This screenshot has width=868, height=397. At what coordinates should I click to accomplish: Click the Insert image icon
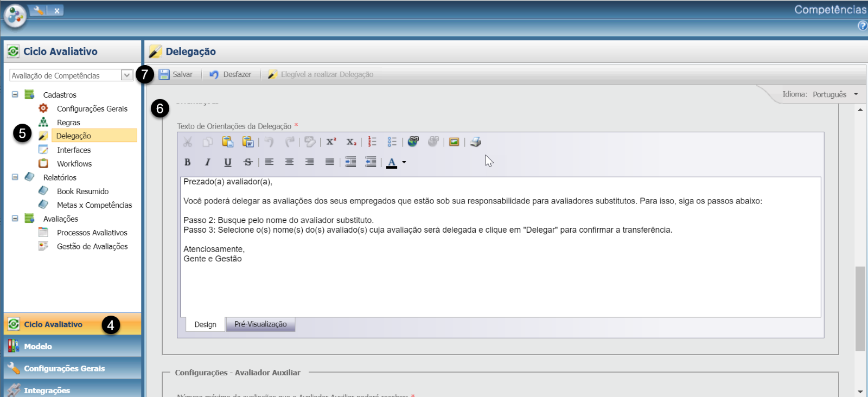click(x=454, y=142)
